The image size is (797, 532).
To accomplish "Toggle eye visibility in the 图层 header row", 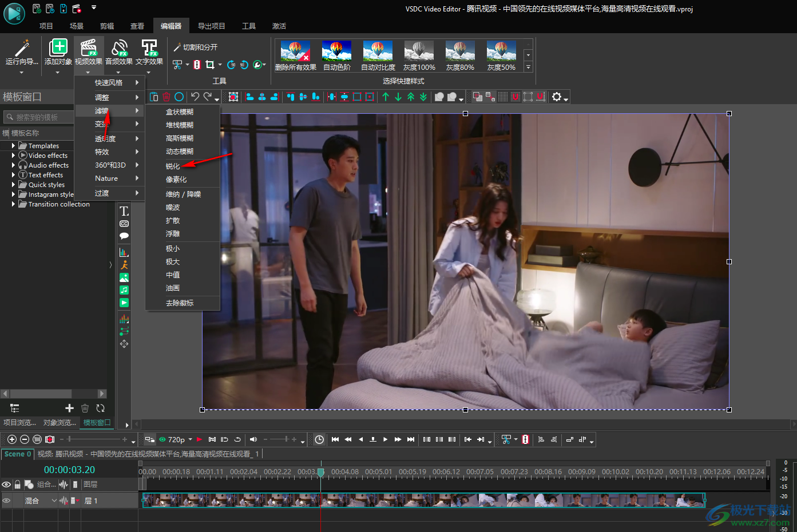I will (6, 485).
